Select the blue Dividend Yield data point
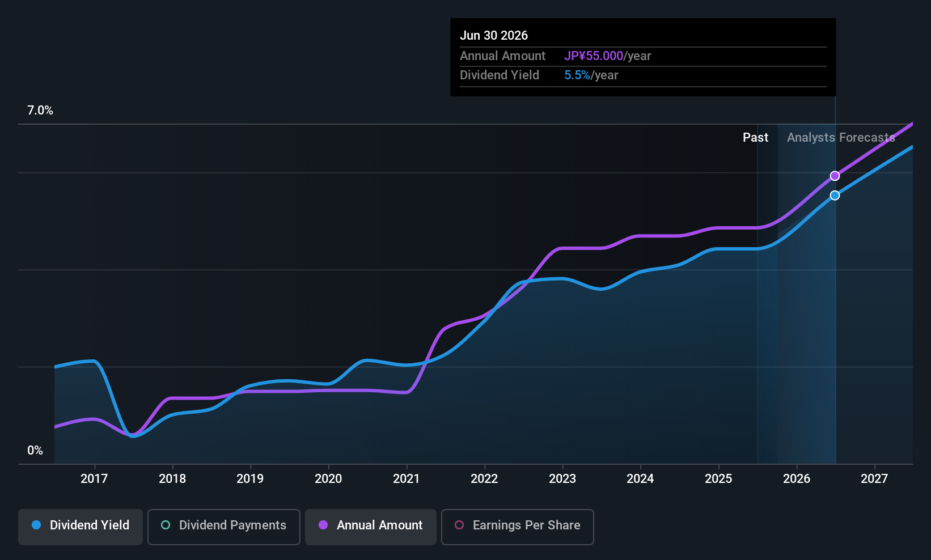Viewport: 931px width, 560px height. 835,196
